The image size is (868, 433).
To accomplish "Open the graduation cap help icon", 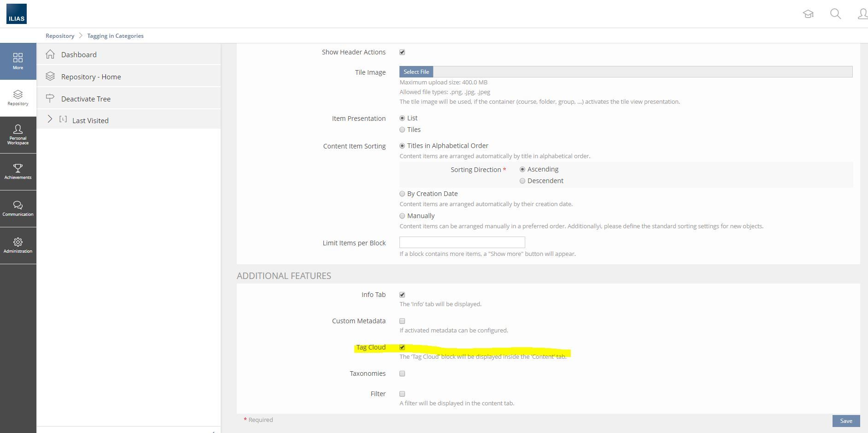I will click(808, 14).
